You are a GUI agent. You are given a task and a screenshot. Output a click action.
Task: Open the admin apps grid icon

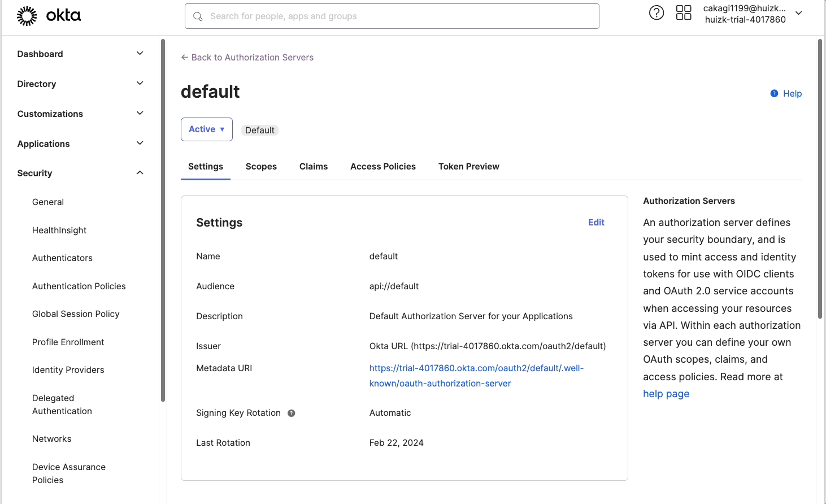684,12
